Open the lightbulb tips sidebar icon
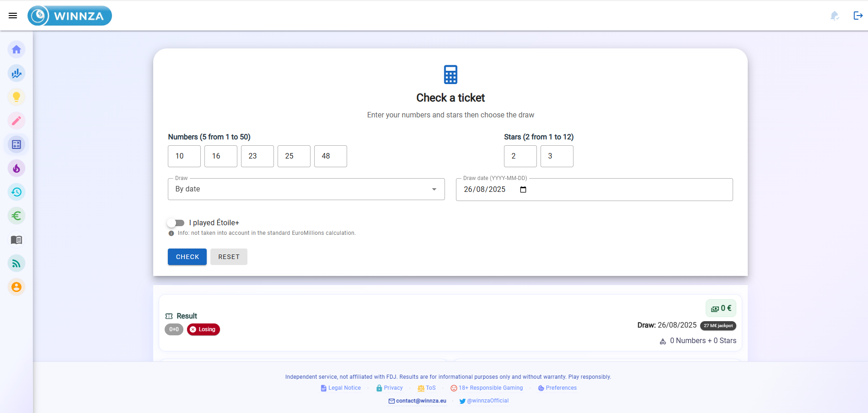This screenshot has width=868, height=413. (16, 97)
